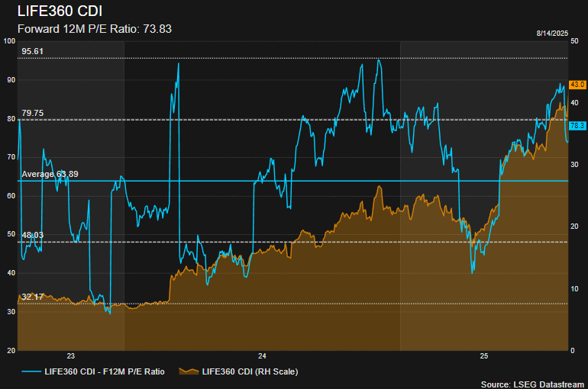This screenshot has width=588, height=389.
Task: Click the Source: LSEG Datastream text
Action: click(x=531, y=384)
